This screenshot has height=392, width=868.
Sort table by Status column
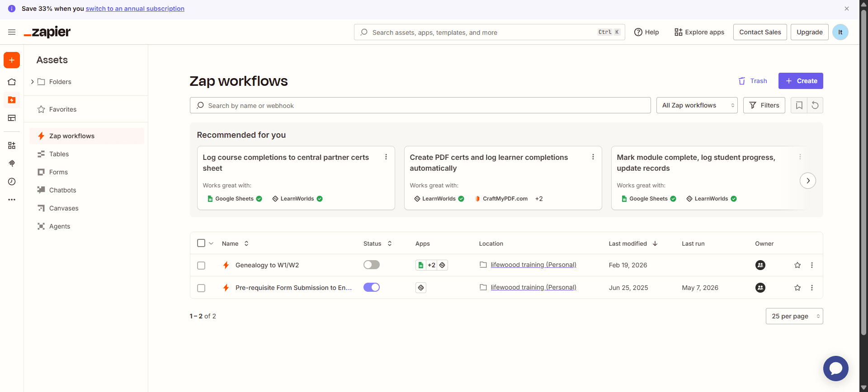(377, 243)
